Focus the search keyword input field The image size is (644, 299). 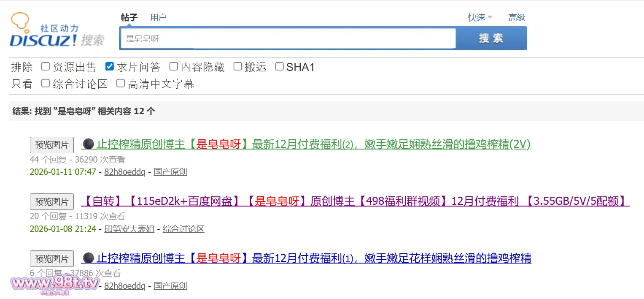(287, 39)
